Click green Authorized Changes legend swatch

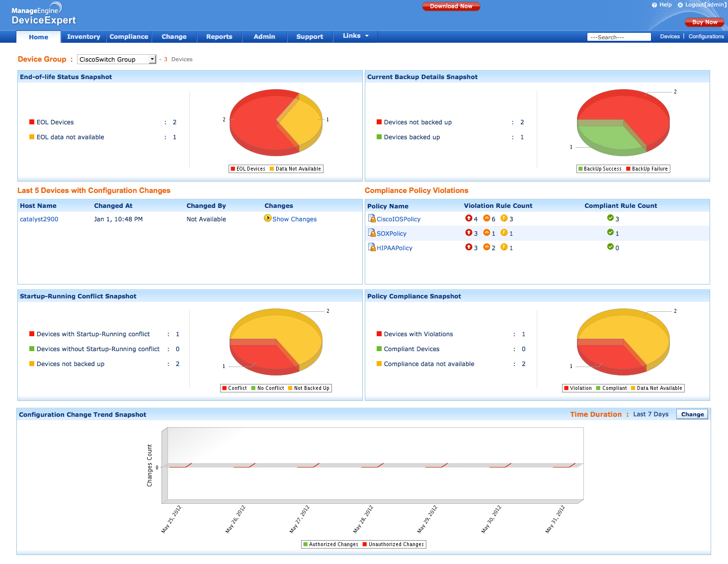[x=306, y=544]
